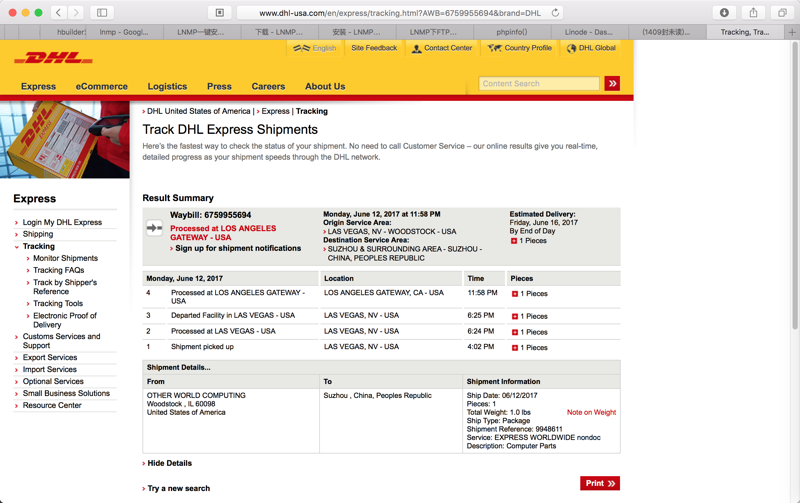This screenshot has width=800, height=503.
Task: Expand pieces icon in Estimated Delivery summary
Action: point(514,241)
